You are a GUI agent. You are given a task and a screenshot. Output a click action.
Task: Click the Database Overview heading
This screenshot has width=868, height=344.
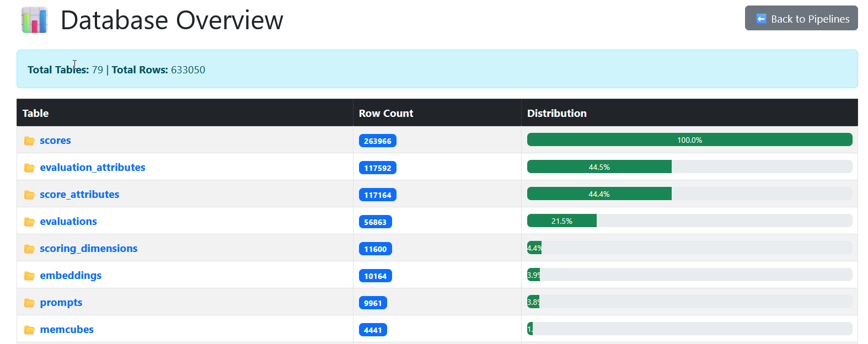point(172,20)
